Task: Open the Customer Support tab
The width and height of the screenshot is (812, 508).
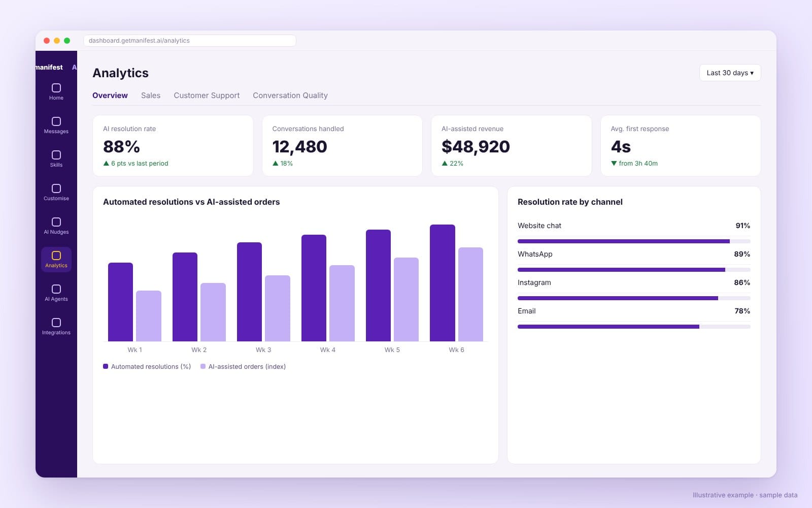Action: click(207, 96)
